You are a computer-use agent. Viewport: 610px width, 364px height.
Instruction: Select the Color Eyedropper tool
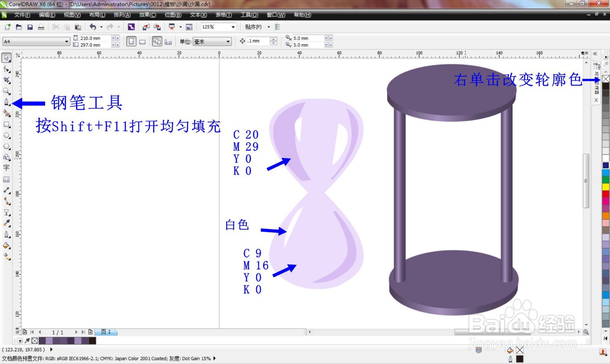pos(6,223)
